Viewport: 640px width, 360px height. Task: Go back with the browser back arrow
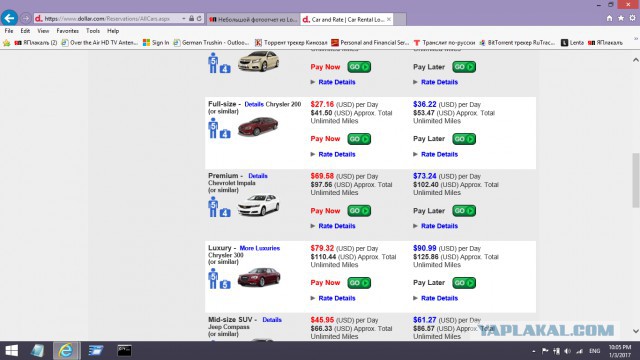(9, 18)
